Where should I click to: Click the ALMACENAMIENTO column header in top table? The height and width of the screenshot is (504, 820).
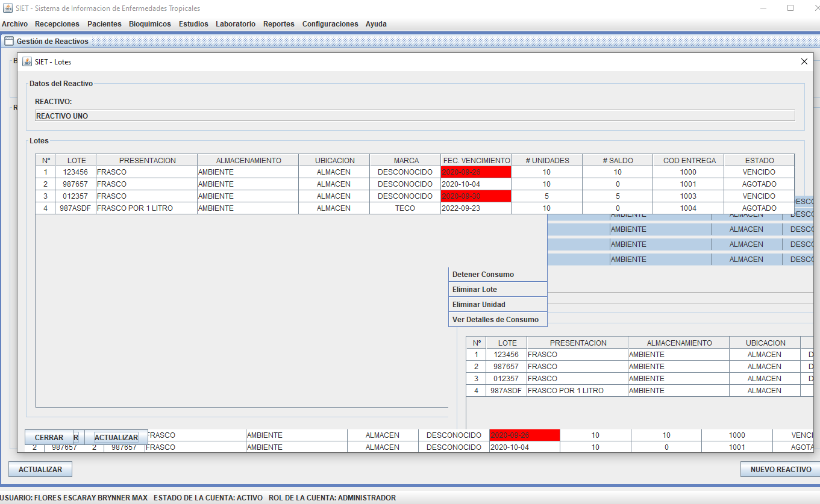pyautogui.click(x=248, y=160)
